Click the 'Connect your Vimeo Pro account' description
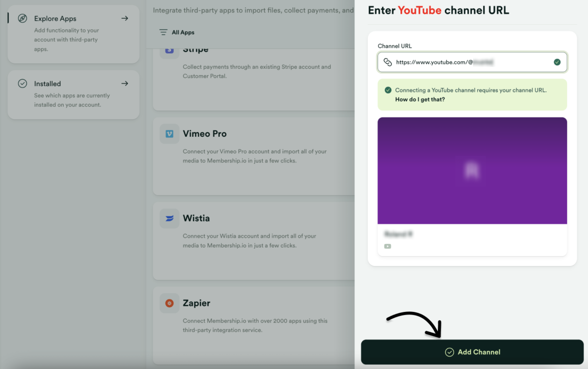The image size is (588, 369). click(255, 156)
